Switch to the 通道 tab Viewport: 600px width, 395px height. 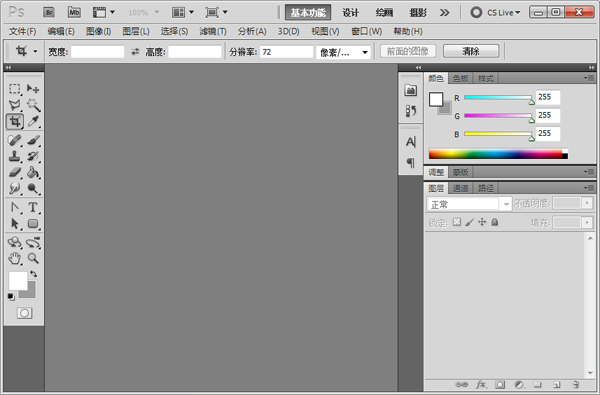pos(460,188)
